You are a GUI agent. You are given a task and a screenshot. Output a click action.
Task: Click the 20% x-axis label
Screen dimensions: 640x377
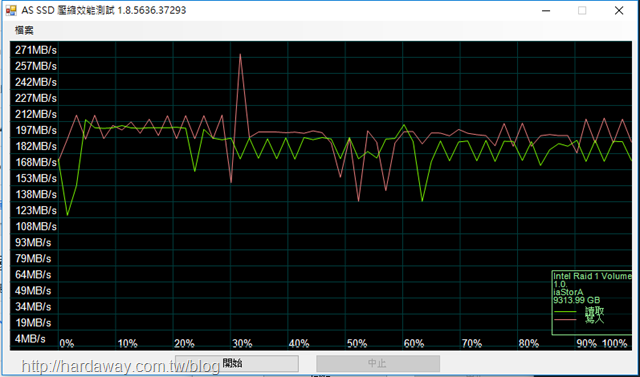[x=184, y=344]
